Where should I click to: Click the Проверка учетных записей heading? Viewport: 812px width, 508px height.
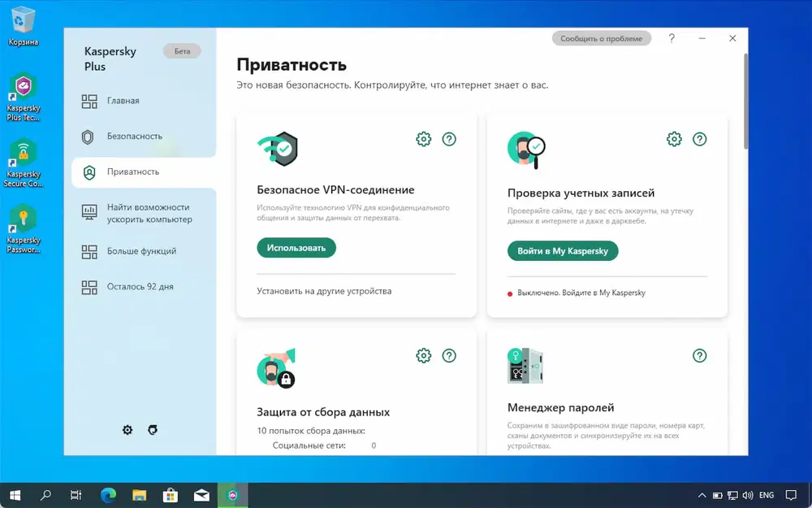(x=581, y=193)
